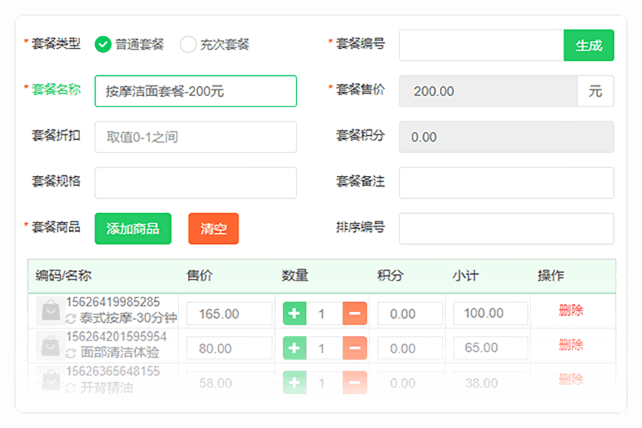642x428 pixels.
Task: Click the 套餐积分 field showing 0.00
Action: (506, 137)
